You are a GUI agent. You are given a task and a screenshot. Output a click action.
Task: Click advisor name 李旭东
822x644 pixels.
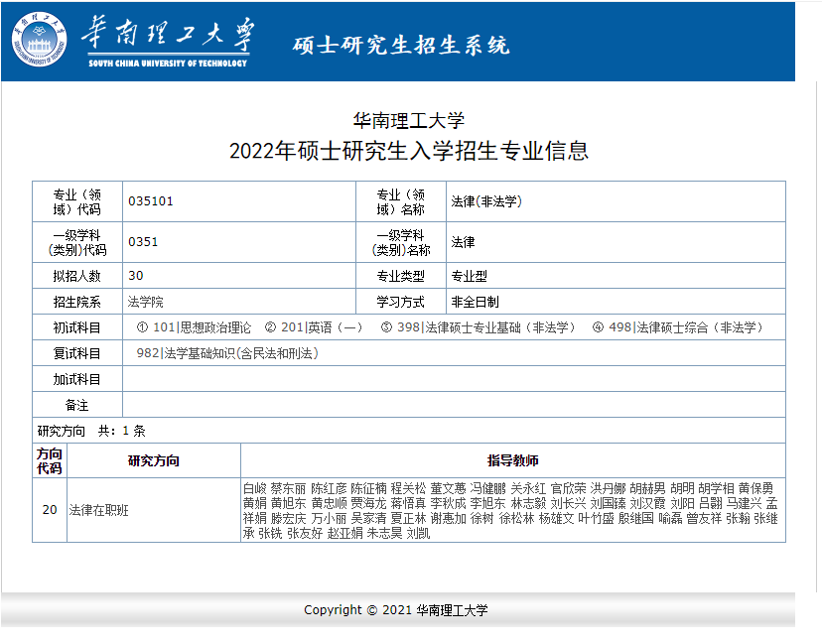tap(487, 503)
